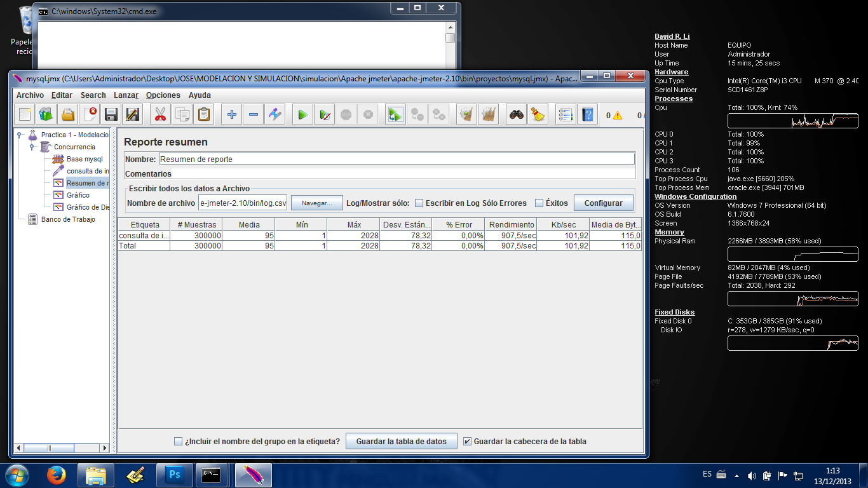Viewport: 868px width, 488px height.
Task: Click the % Error column header
Action: coord(459,225)
